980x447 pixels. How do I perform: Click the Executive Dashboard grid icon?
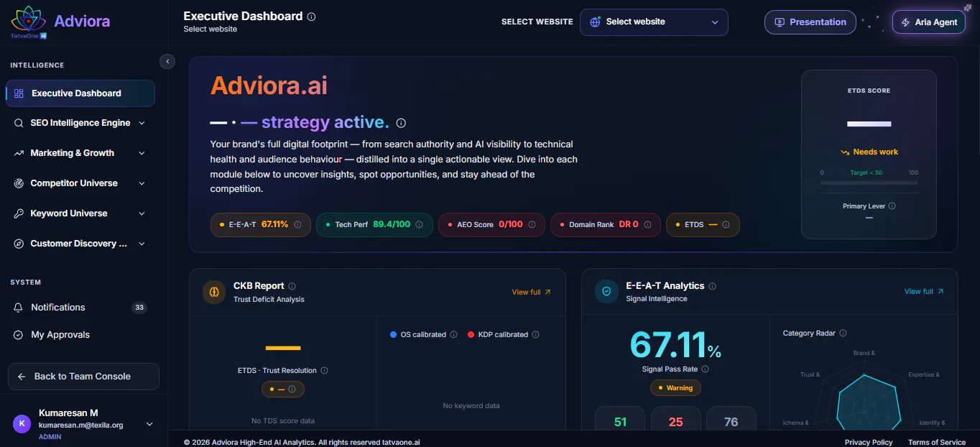19,93
